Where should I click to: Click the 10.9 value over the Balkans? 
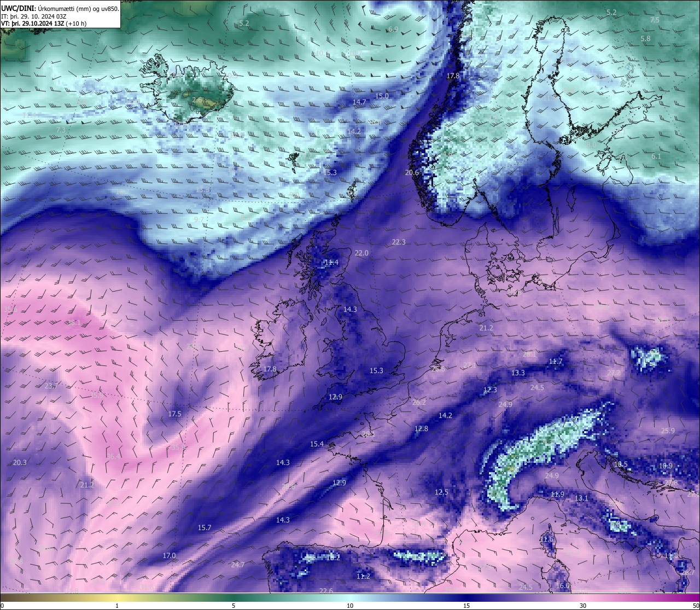tap(666, 466)
